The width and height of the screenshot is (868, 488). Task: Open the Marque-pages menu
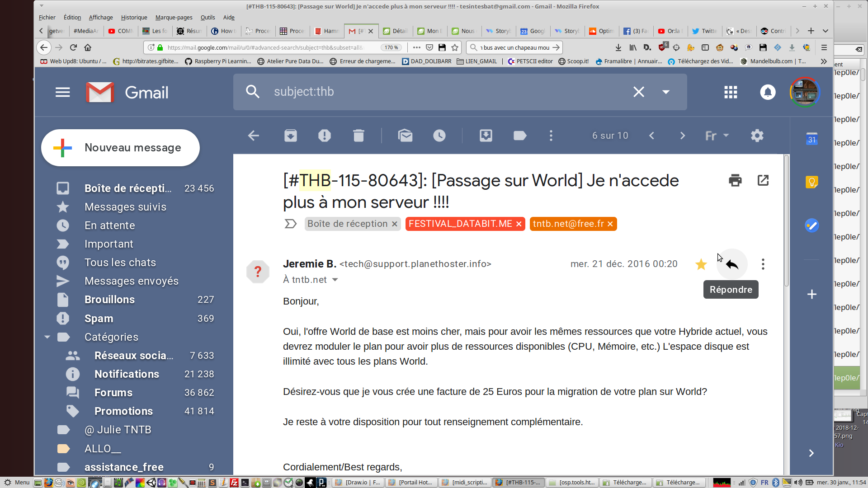click(x=174, y=17)
